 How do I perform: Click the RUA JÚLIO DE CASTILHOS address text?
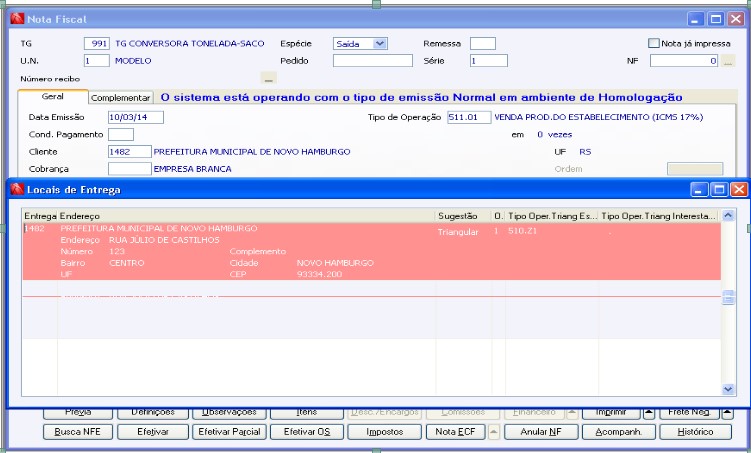click(164, 240)
